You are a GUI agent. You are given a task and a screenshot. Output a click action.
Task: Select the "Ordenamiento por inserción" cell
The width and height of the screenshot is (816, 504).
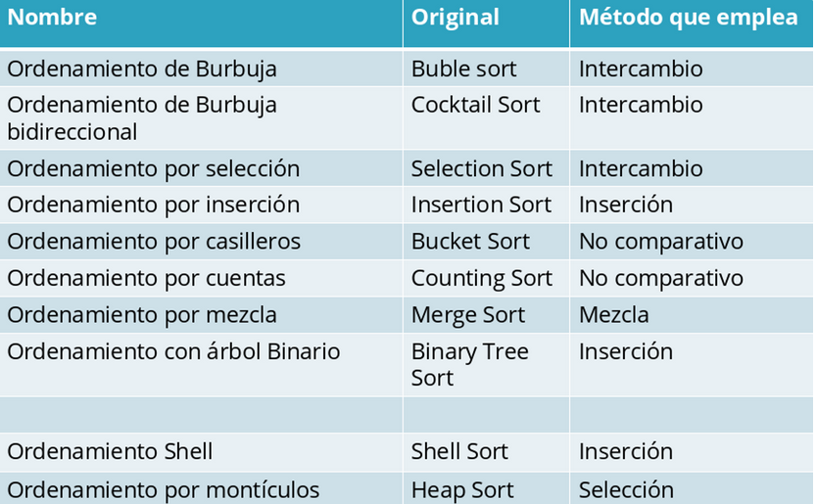[153, 206]
